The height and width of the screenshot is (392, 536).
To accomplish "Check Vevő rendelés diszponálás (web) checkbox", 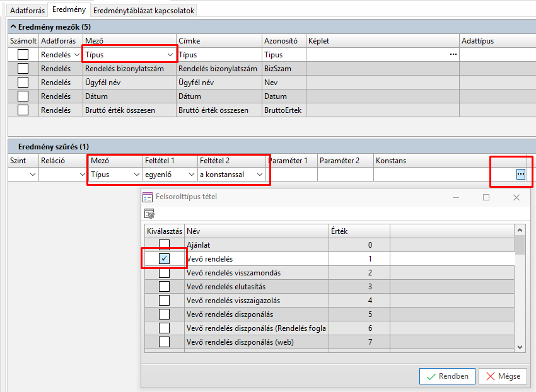I will [164, 342].
